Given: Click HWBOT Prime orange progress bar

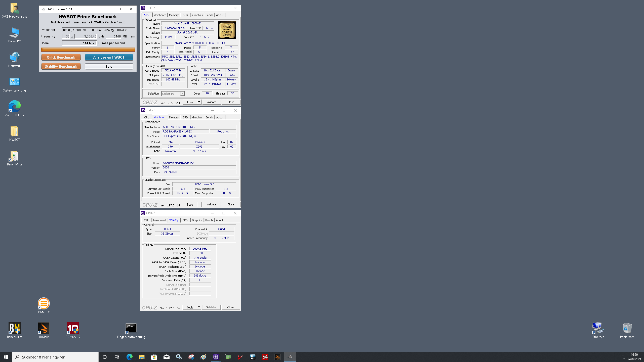Looking at the screenshot, I should click(x=88, y=50).
